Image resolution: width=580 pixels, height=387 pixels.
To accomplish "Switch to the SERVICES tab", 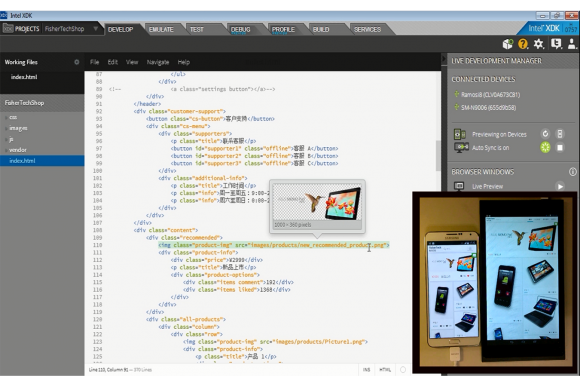I will (367, 29).
